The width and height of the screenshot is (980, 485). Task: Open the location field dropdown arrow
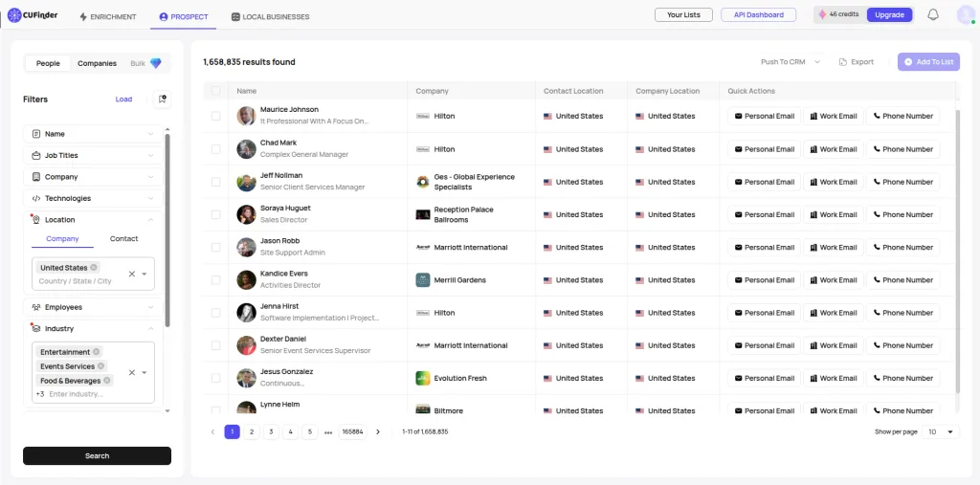pos(145,274)
